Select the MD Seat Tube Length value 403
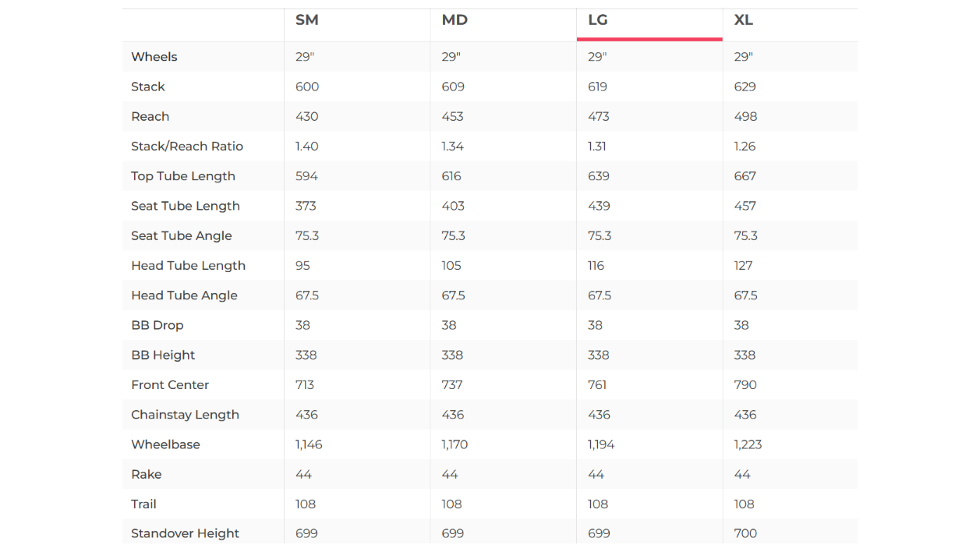Image resolution: width=980 pixels, height=552 pixels. tap(453, 206)
